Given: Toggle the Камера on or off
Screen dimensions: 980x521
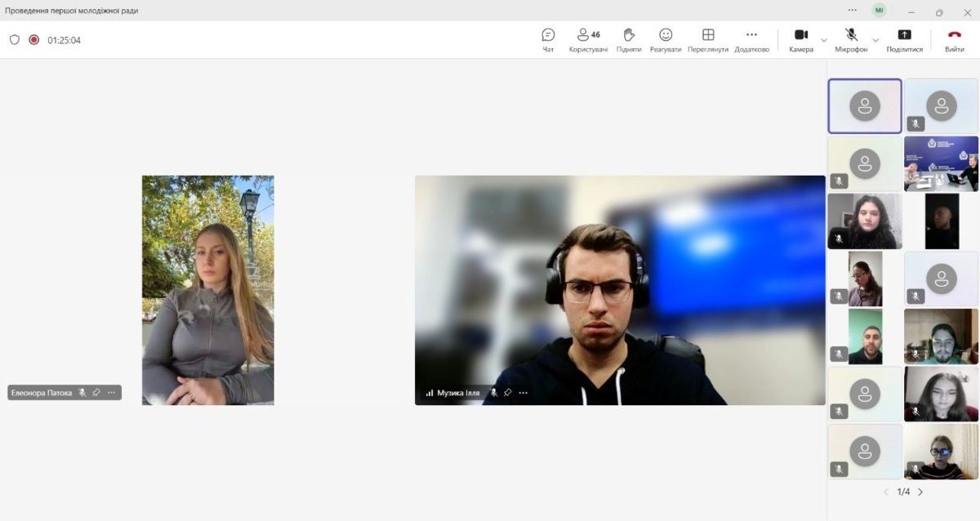Looking at the screenshot, I should 801,39.
